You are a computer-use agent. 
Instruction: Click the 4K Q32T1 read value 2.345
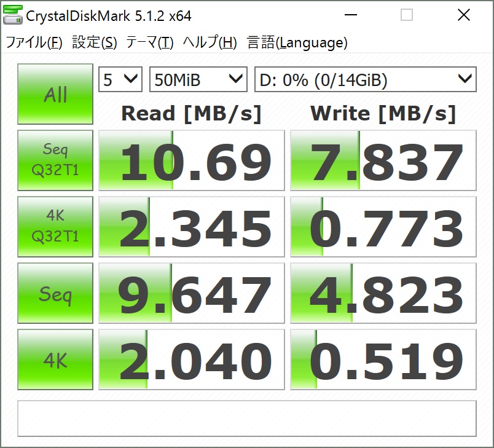pos(192,227)
